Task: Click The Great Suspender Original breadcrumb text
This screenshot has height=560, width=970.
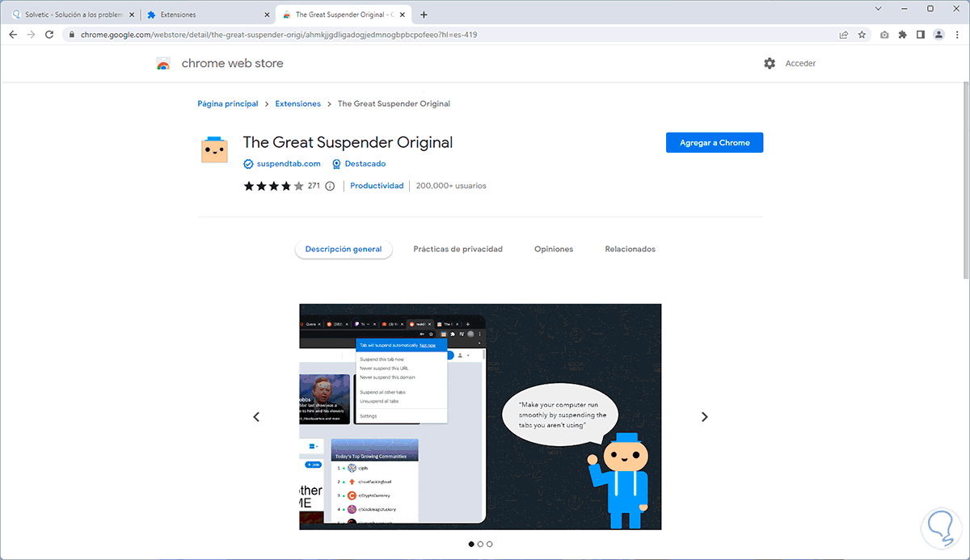Action: 394,103
